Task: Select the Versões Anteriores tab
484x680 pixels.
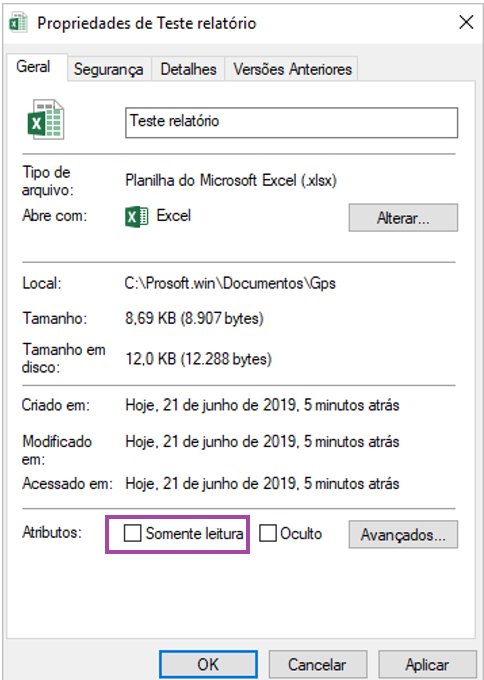Action: pos(292,69)
